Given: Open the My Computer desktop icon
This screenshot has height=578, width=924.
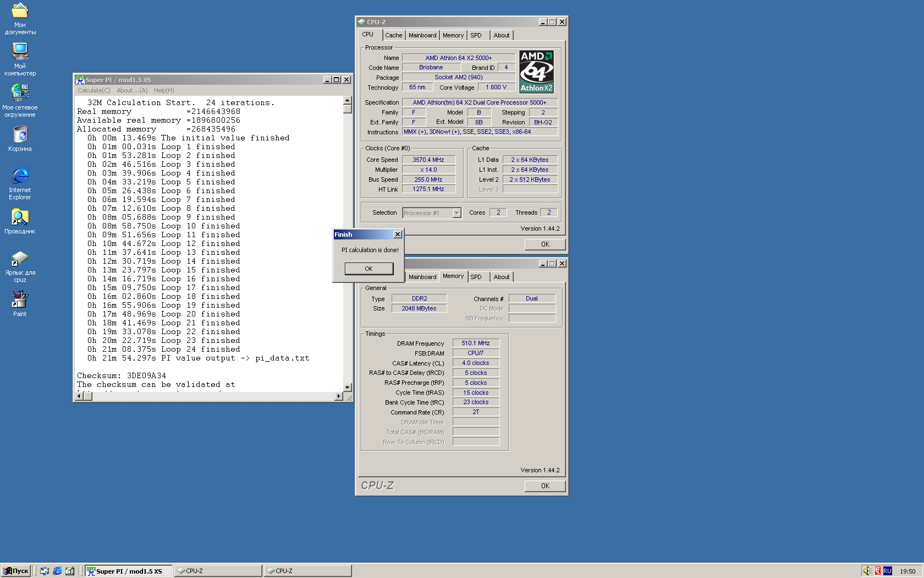Looking at the screenshot, I should (x=20, y=59).
